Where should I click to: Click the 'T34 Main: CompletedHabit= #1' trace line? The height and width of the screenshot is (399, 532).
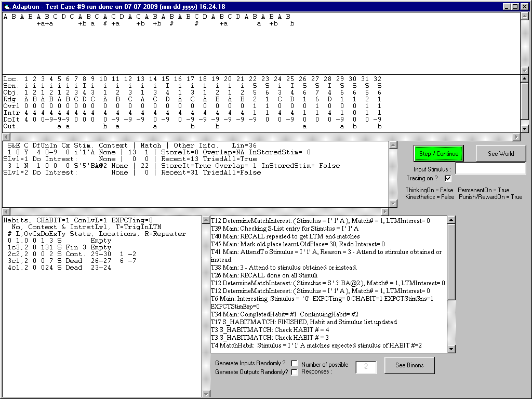pos(284,314)
